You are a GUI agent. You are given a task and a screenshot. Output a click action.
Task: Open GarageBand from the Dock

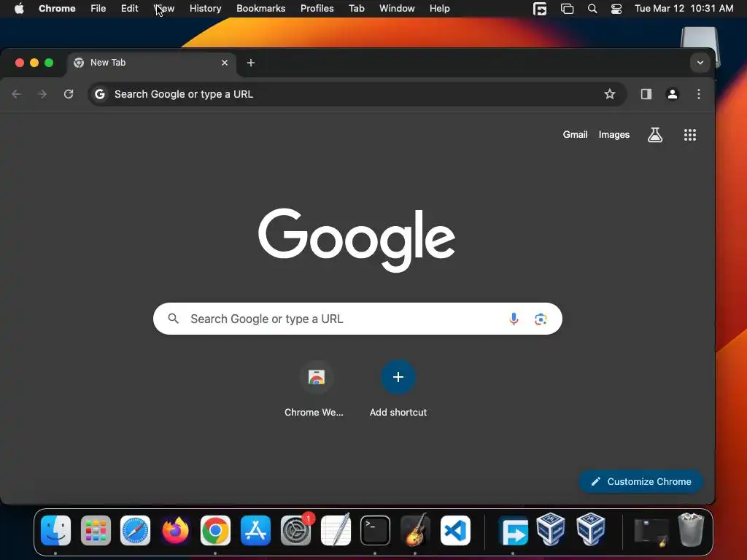click(415, 530)
